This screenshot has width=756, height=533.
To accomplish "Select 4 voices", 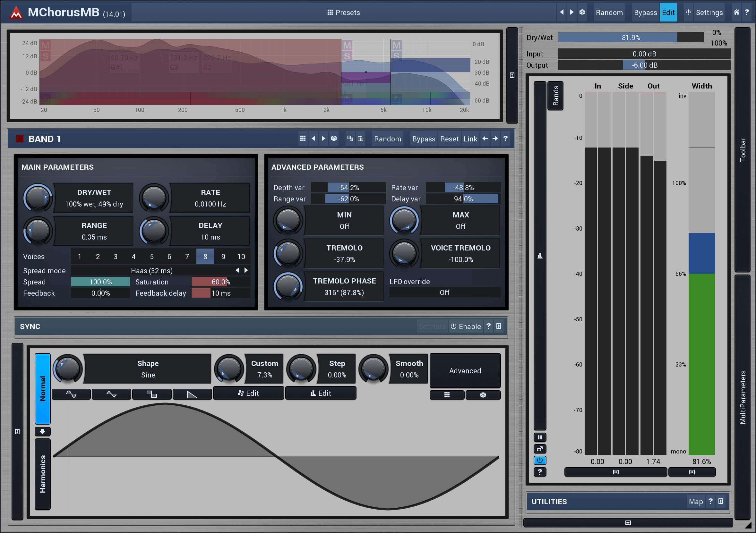I will (x=133, y=257).
